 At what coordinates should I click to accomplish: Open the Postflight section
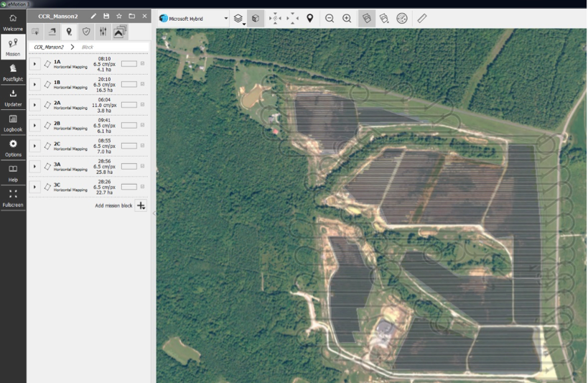13,73
